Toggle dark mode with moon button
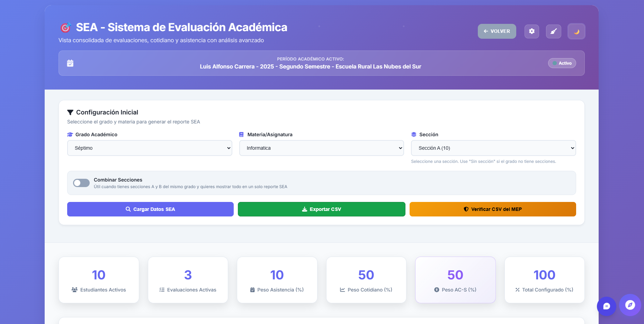 tap(576, 31)
